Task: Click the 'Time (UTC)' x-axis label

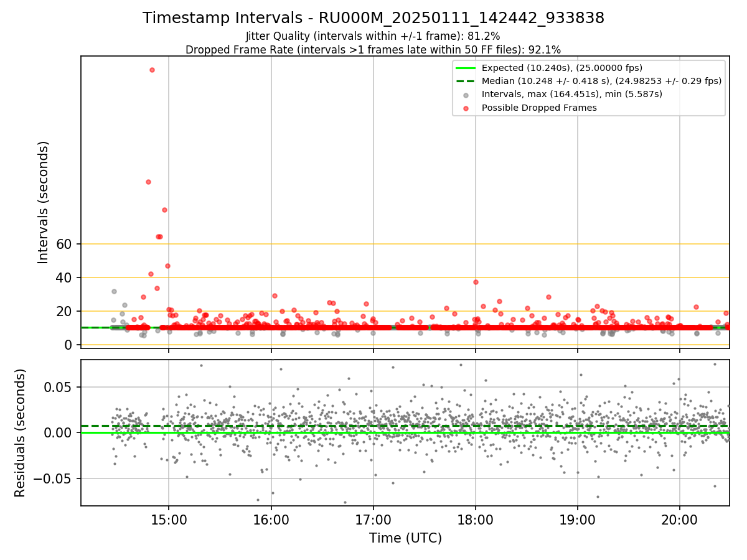Action: (405, 538)
